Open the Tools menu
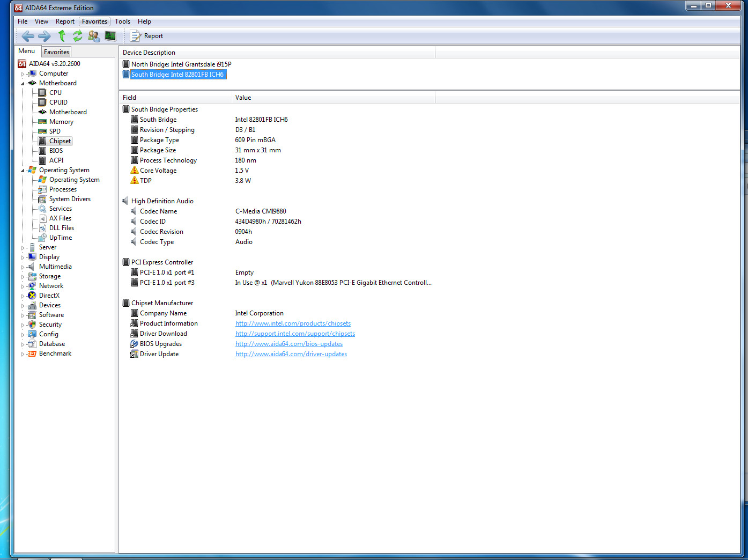Image resolution: width=748 pixels, height=560 pixels. click(122, 21)
